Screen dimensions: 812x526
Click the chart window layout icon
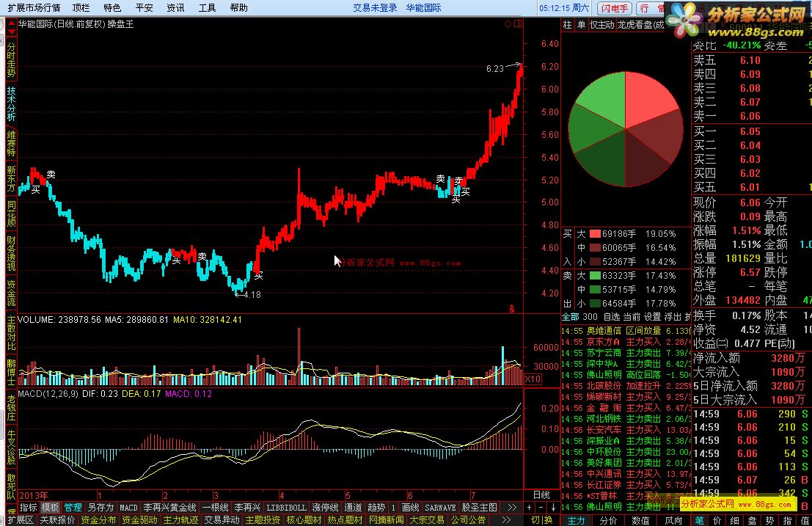point(518,23)
